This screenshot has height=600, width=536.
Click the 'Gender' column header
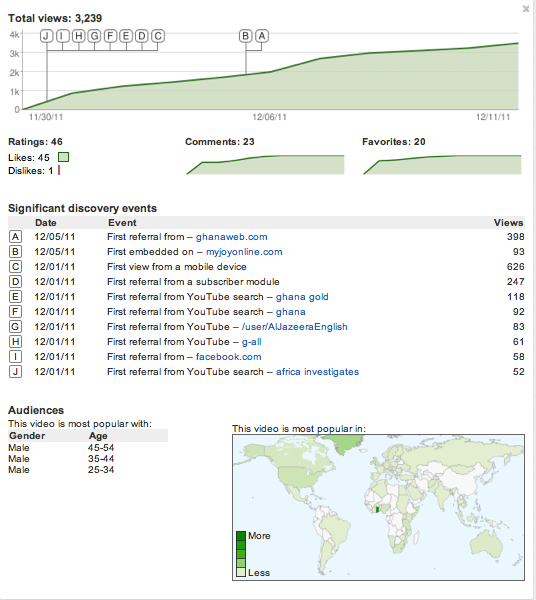click(x=27, y=436)
